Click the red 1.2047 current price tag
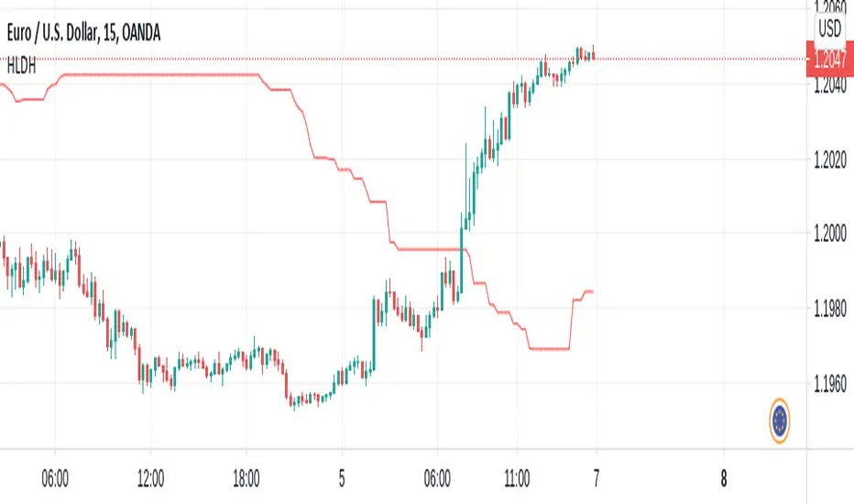This screenshot has height=504, width=854. 829,60
